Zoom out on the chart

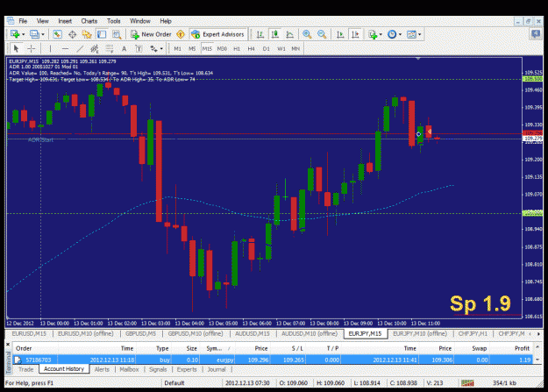point(322,34)
